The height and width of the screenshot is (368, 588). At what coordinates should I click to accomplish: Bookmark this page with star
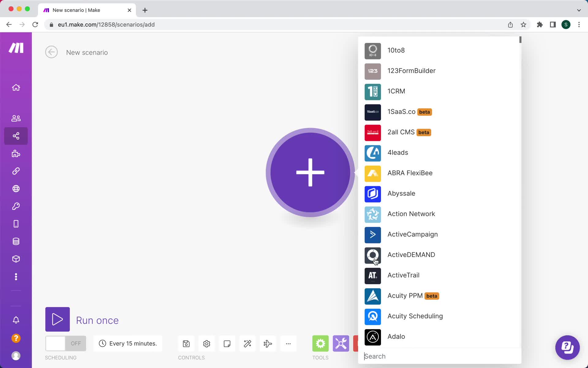coord(523,25)
